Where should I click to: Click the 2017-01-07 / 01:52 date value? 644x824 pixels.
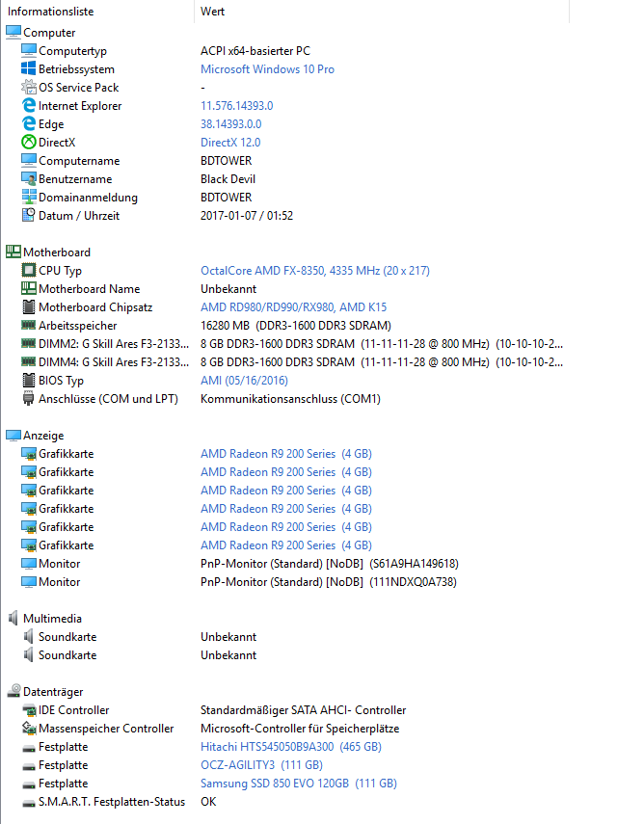pyautogui.click(x=247, y=216)
